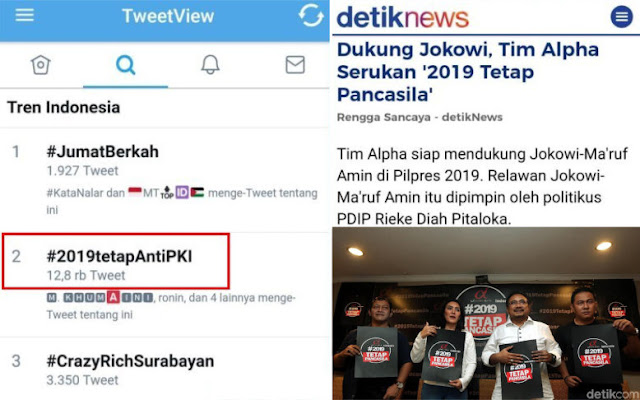This screenshot has height=400, width=640.
Task: Open trending hashtag #2019tetapAntiPKI
Action: 119,256
